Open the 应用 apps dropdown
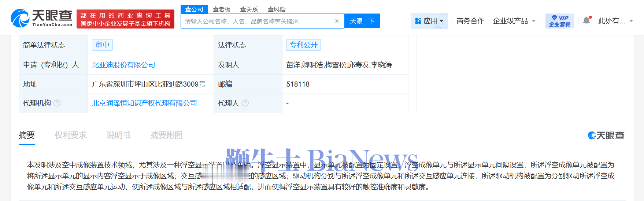 (429, 21)
